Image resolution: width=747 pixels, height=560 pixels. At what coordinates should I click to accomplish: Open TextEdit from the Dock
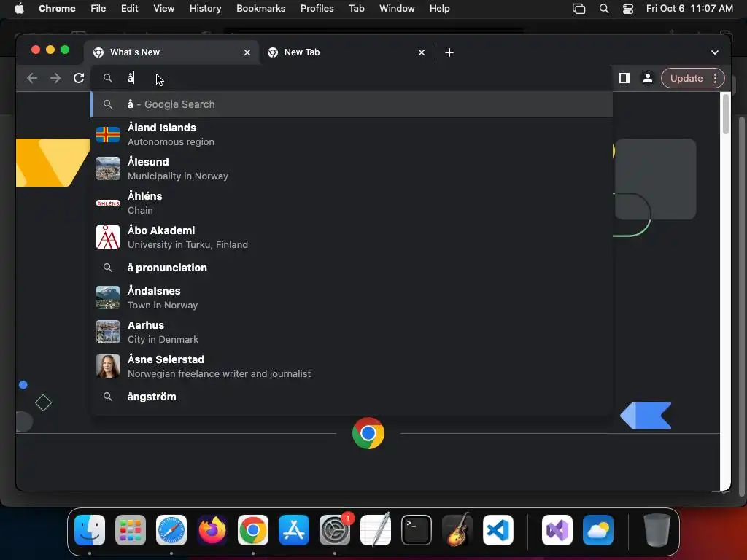click(x=376, y=530)
